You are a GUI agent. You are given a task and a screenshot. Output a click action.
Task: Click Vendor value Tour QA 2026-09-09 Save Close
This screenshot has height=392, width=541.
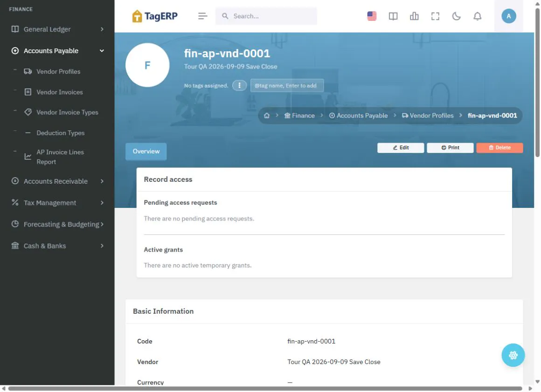333,362
